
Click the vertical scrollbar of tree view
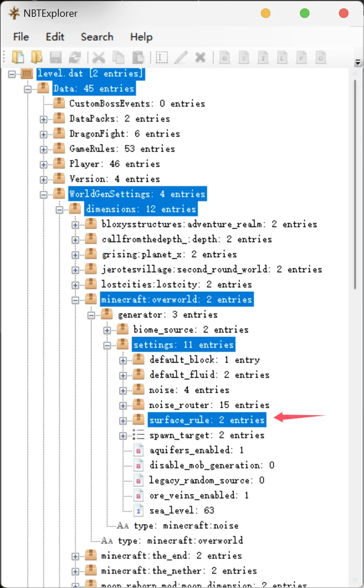[x=355, y=185]
